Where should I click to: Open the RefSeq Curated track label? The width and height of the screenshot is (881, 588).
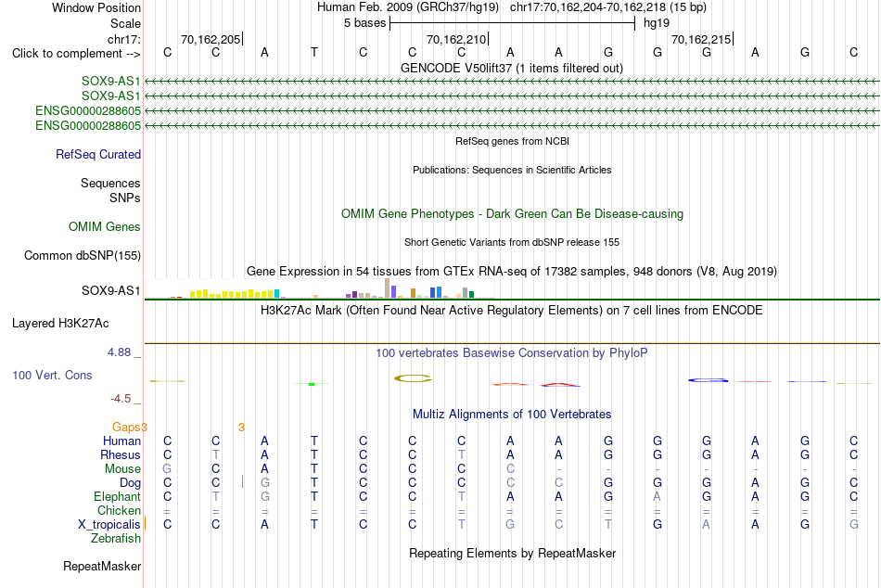(x=98, y=154)
